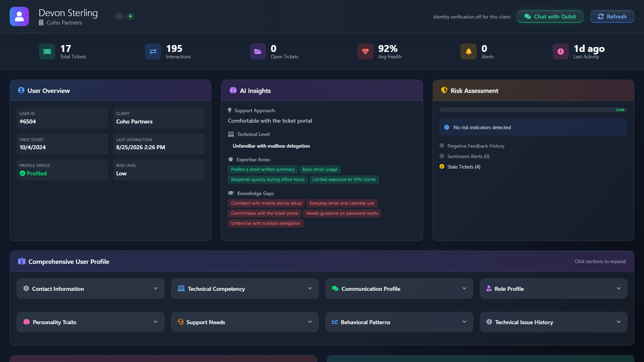This screenshot has width=644, height=362.
Task: Expand the Technical Competency section
Action: click(x=245, y=288)
